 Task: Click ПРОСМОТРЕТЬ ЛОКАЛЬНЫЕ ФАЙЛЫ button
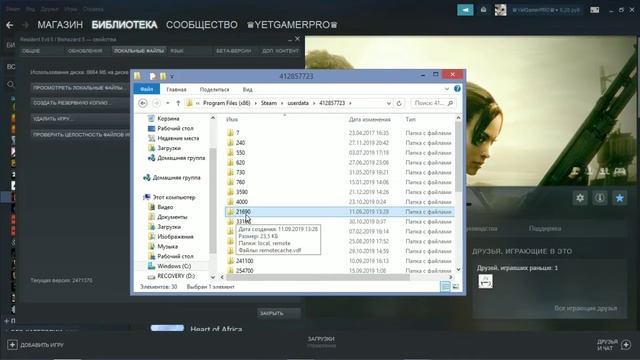click(80, 88)
